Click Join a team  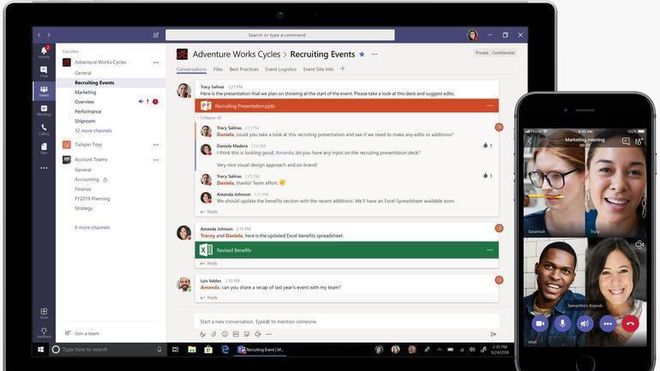(x=87, y=334)
